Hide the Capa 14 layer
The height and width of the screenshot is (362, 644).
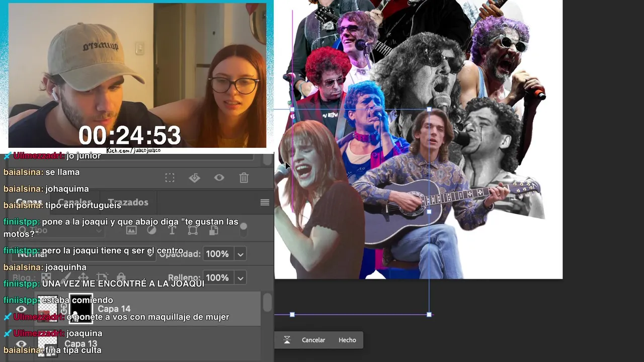[21, 309]
